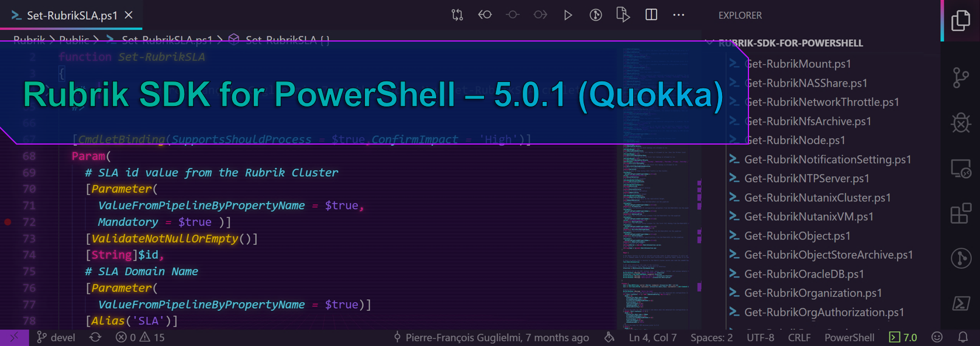Open Remote Explorer in activity bar
The width and height of the screenshot is (980, 346).
coord(961,169)
